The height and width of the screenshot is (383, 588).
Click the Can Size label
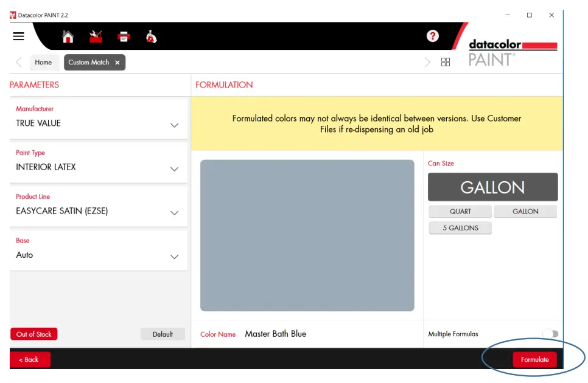point(441,164)
